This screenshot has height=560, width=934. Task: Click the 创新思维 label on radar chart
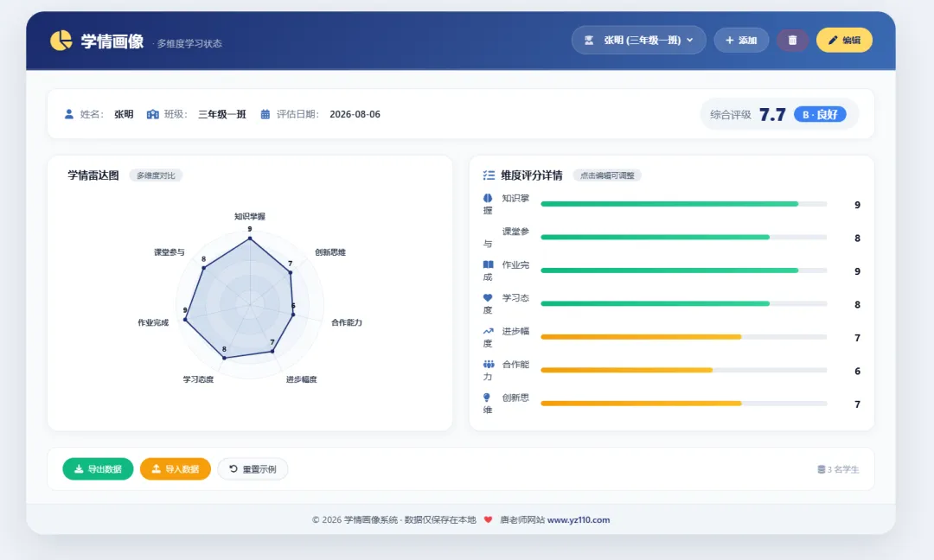pyautogui.click(x=330, y=252)
